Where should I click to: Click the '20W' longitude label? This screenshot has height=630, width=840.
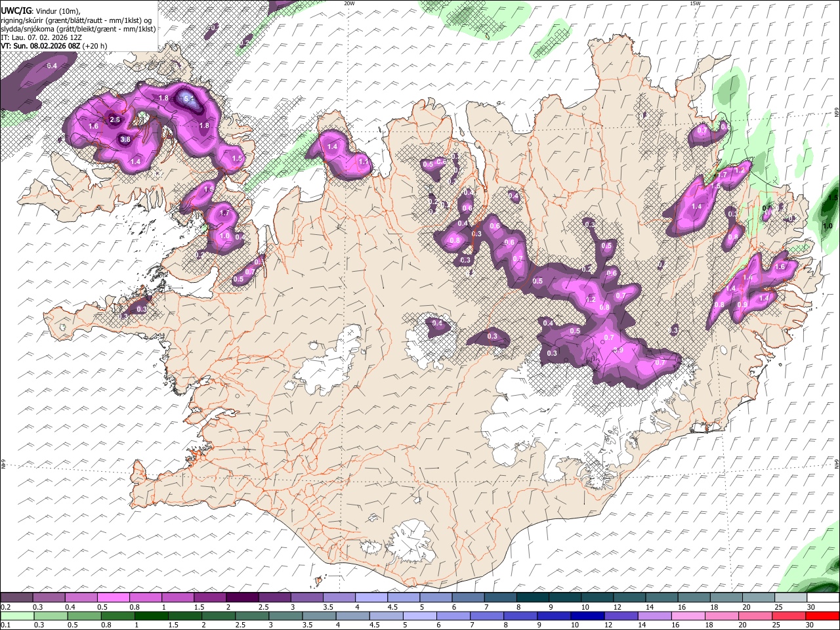point(349,3)
